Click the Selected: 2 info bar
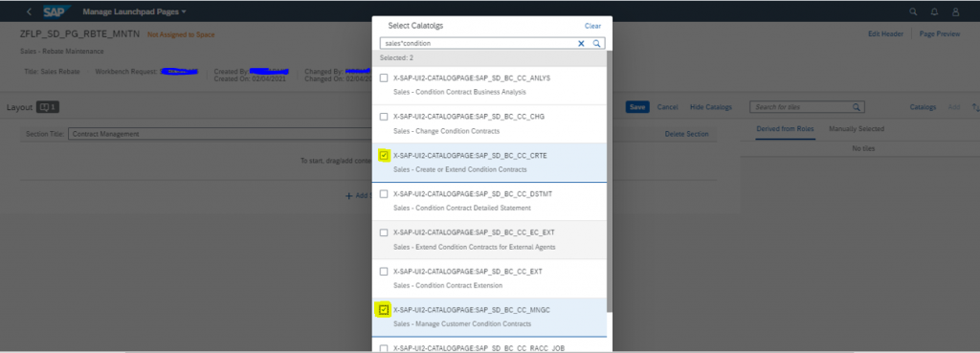 pos(489,57)
